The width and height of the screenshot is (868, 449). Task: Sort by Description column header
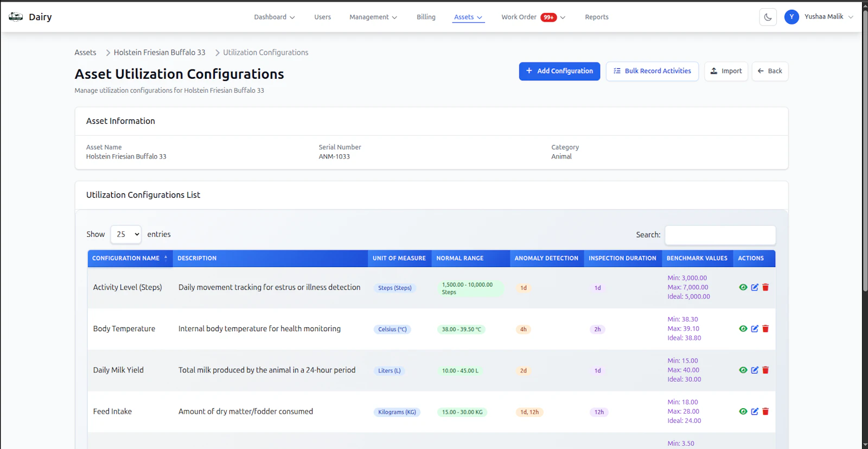click(x=270, y=258)
